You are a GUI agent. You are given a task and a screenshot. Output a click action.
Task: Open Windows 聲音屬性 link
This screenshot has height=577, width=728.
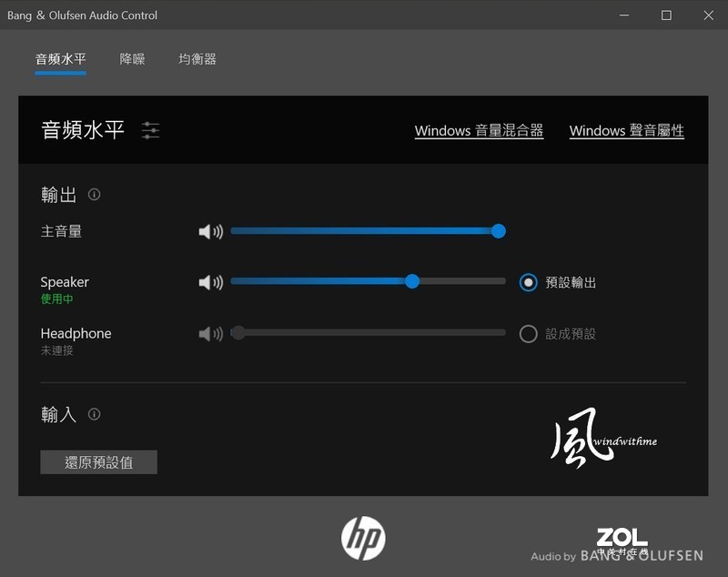click(627, 130)
